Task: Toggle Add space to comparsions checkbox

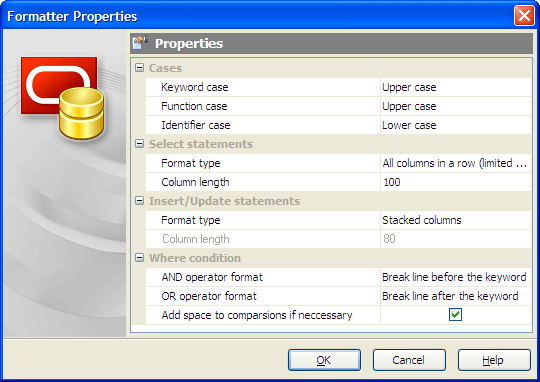Action: click(x=455, y=314)
